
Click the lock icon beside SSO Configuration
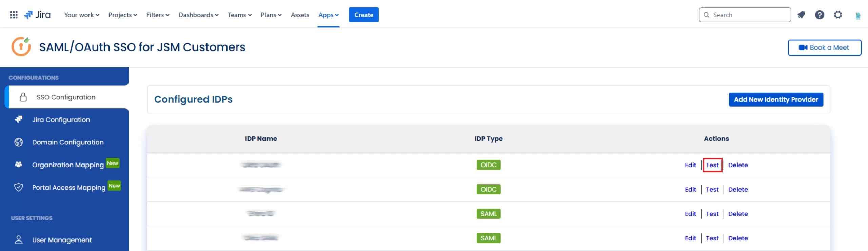coord(23,97)
